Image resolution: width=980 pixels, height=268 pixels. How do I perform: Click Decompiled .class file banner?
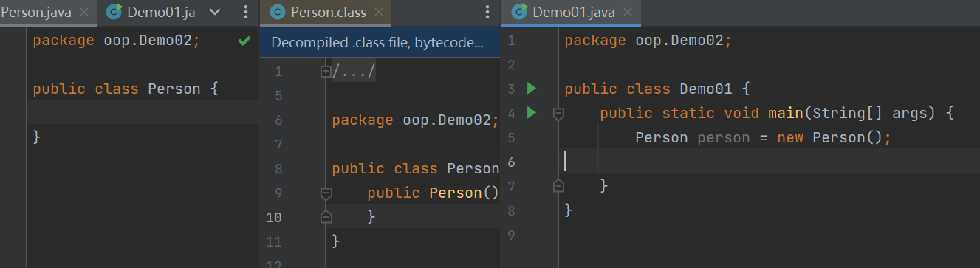point(380,43)
